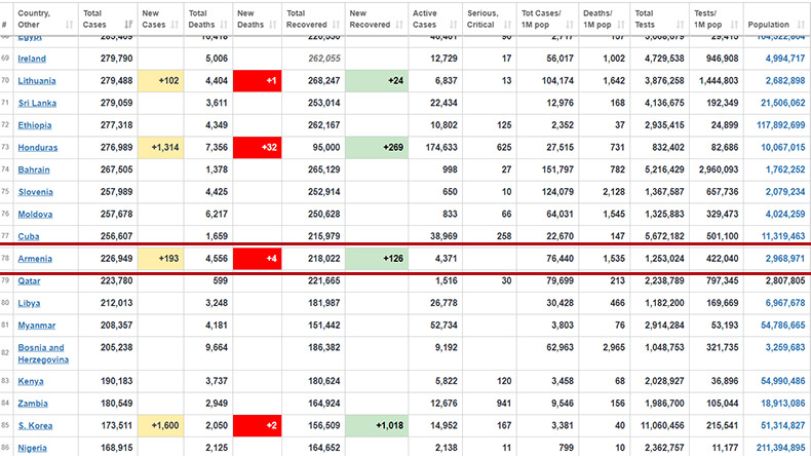Screen dimensions: 811x456
Task: Follow the Honduras link
Action: pos(38,147)
